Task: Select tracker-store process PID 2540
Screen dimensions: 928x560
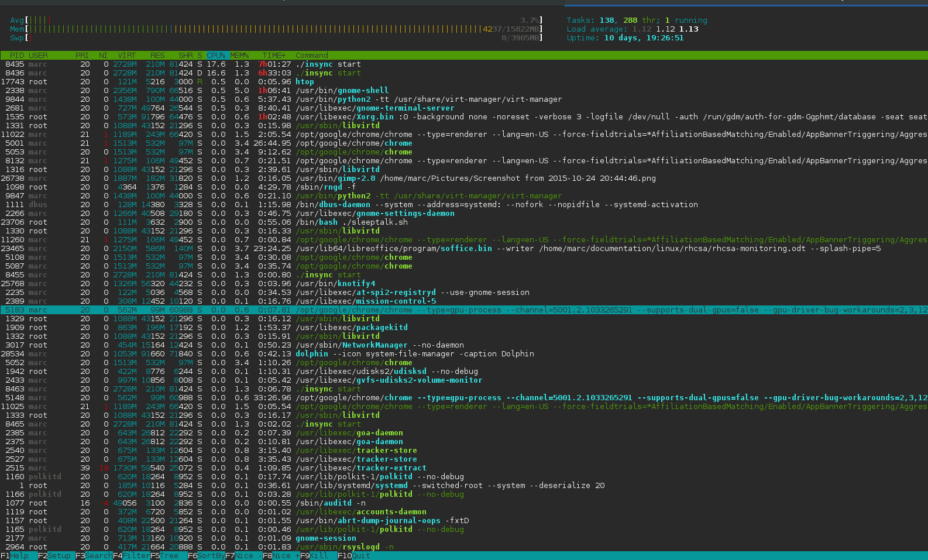Action: click(464, 451)
